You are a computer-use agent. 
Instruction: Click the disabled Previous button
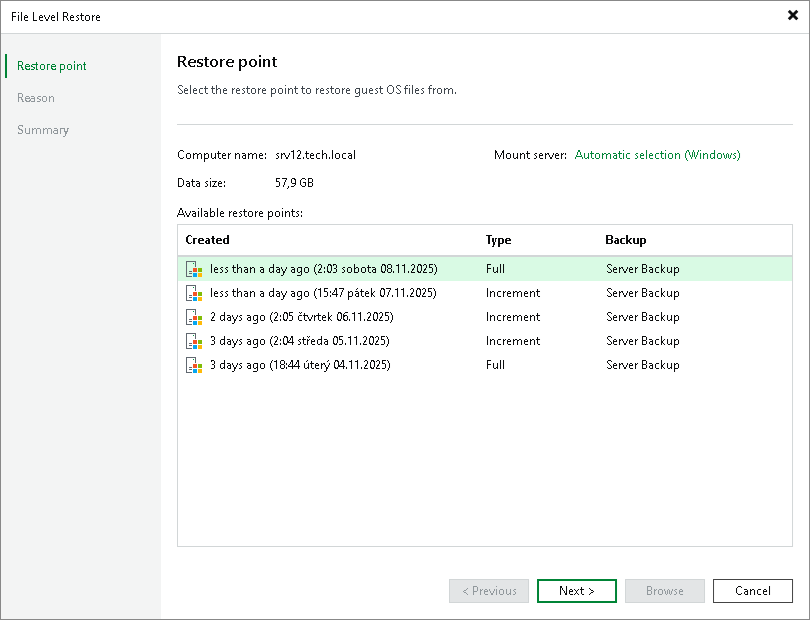pyautogui.click(x=488, y=591)
